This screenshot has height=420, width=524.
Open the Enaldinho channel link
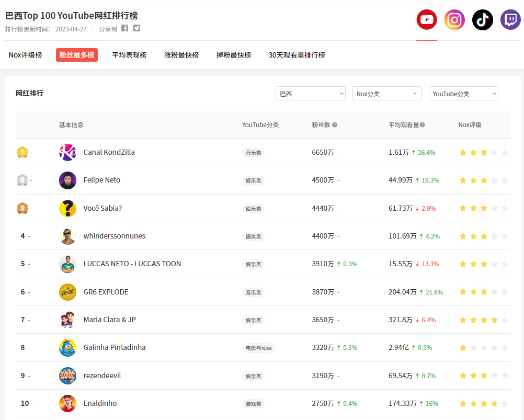(99, 403)
